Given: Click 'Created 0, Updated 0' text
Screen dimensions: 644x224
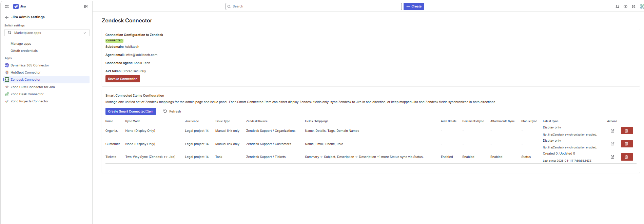Looking at the screenshot, I should [559, 154].
